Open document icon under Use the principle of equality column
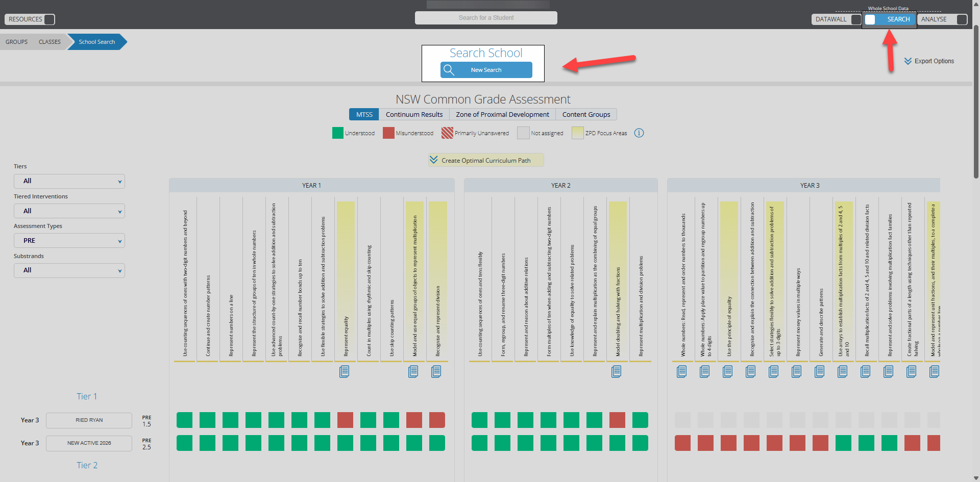 728,372
